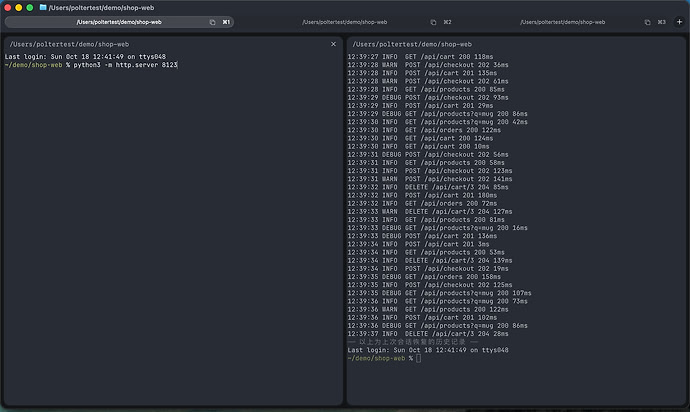Viewport: 690px width, 412px height.
Task: Click the restored session history separator line
Action: coord(413,342)
